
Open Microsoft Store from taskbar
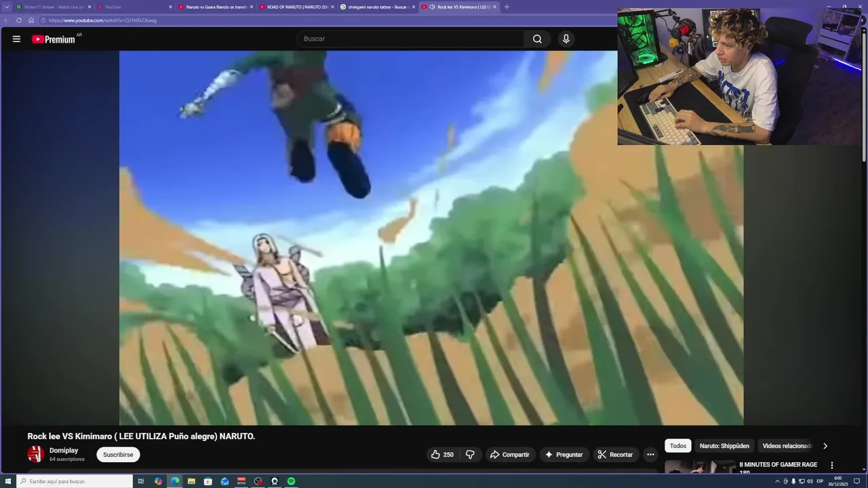(x=208, y=481)
